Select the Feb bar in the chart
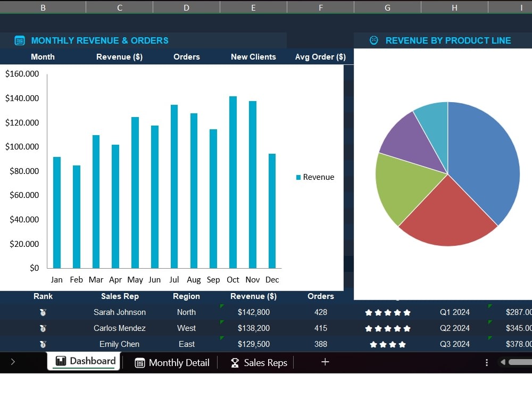This screenshot has height=399, width=532. (76, 217)
